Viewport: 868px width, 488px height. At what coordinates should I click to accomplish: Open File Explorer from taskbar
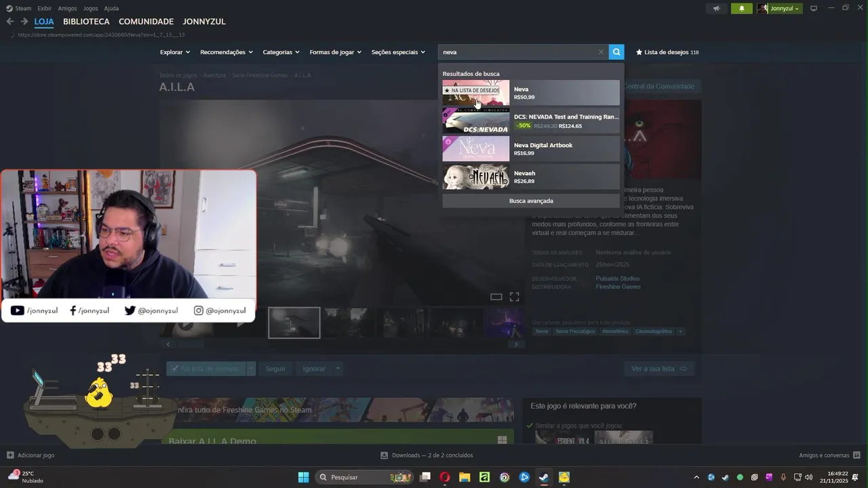click(465, 477)
